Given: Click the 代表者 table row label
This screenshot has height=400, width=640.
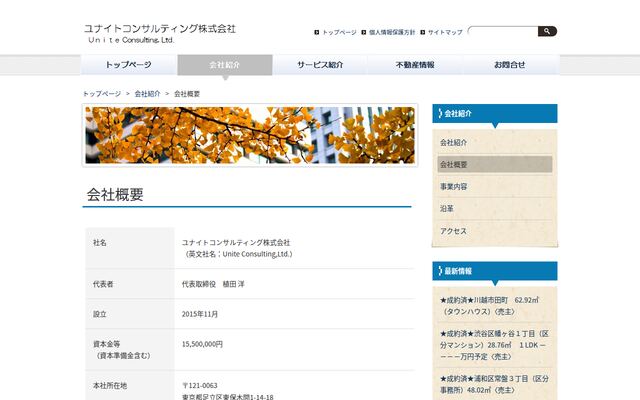Looking at the screenshot, I should pos(103,284).
